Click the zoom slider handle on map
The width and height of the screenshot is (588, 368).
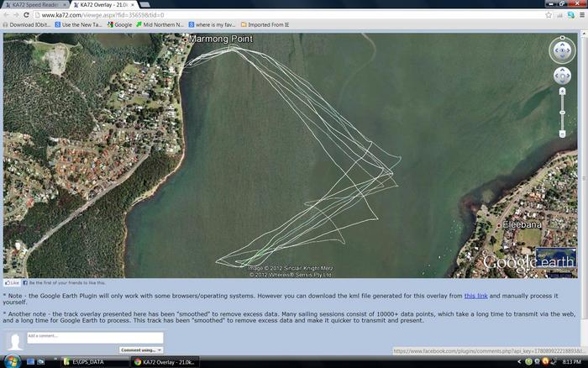pyautogui.click(x=562, y=113)
